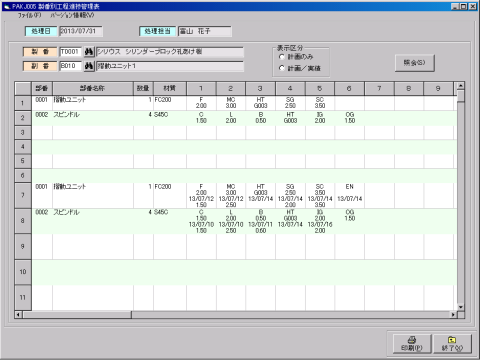Click the 照会(S) inquiry button
Image resolution: width=480 pixels, height=360 pixels.
(x=415, y=63)
